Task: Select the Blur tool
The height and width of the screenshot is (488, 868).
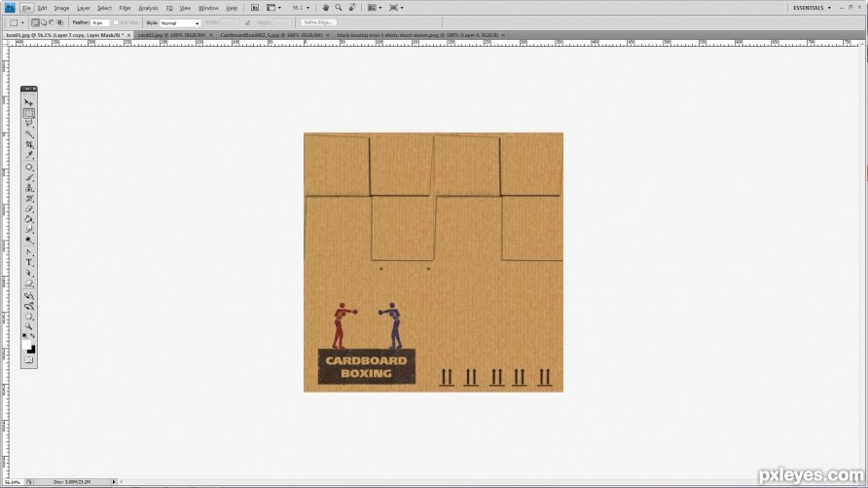Action: click(x=29, y=229)
